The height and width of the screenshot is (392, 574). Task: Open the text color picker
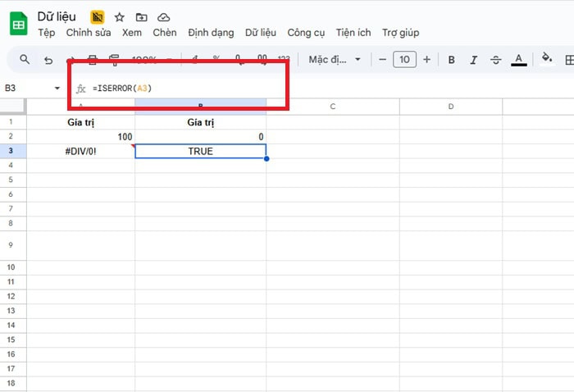pos(518,60)
